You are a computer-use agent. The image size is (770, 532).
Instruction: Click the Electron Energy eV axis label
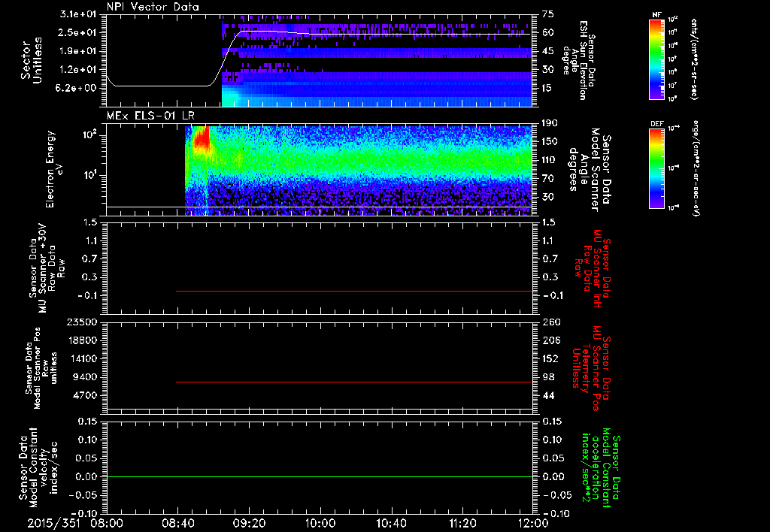click(54, 169)
